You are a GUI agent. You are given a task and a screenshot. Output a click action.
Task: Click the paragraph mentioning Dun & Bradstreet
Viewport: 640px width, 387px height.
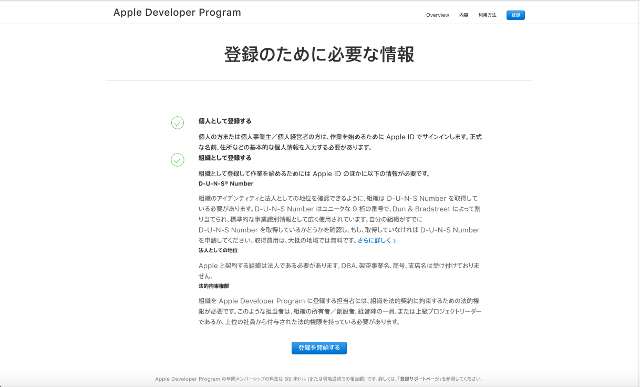pyautogui.click(x=340, y=219)
